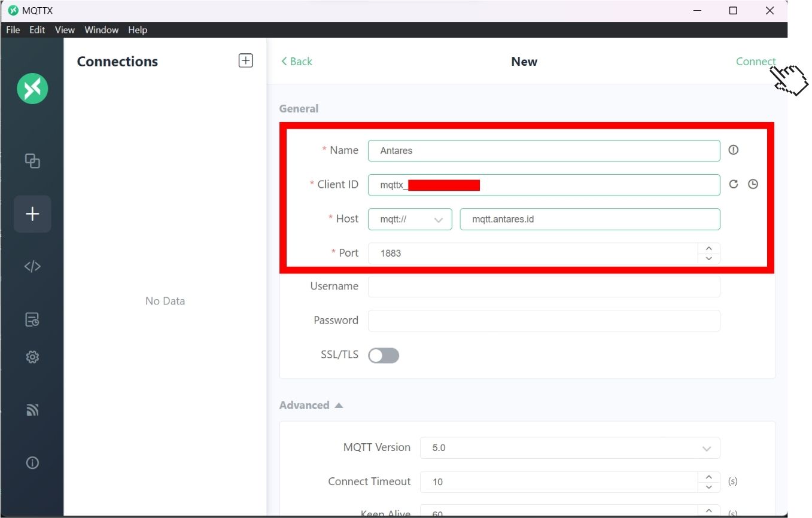Open the Log page icon
Image resolution: width=812 pixels, height=518 pixels.
[32, 320]
